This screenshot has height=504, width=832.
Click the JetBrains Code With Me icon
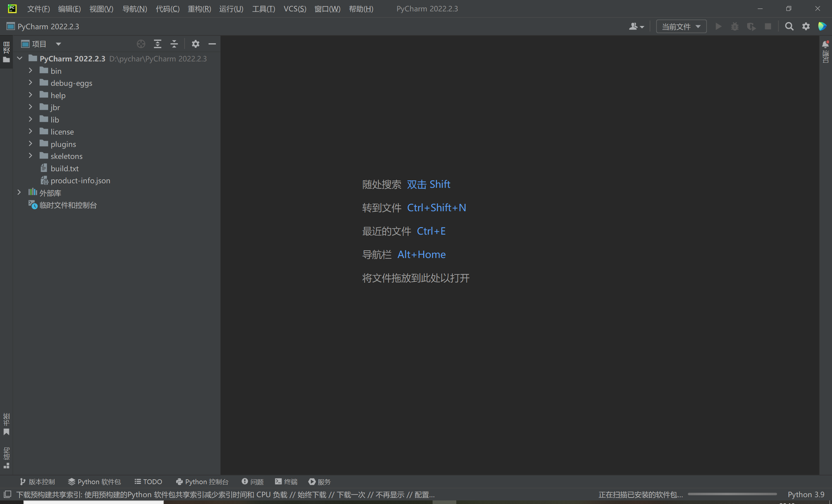(x=823, y=26)
